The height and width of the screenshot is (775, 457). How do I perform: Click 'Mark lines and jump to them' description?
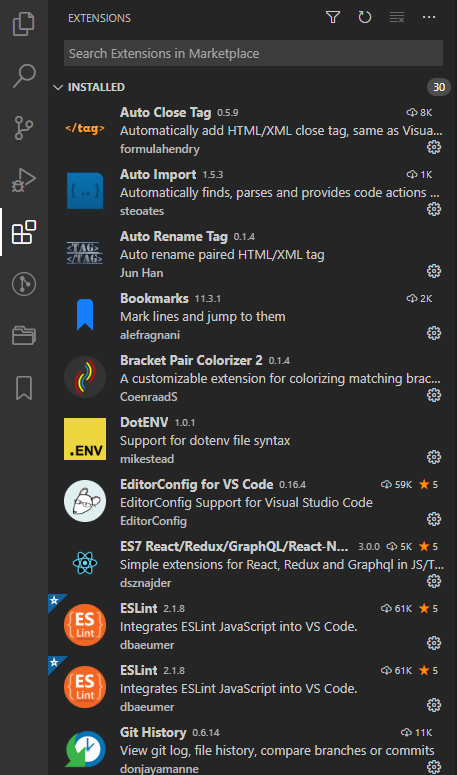point(203,316)
